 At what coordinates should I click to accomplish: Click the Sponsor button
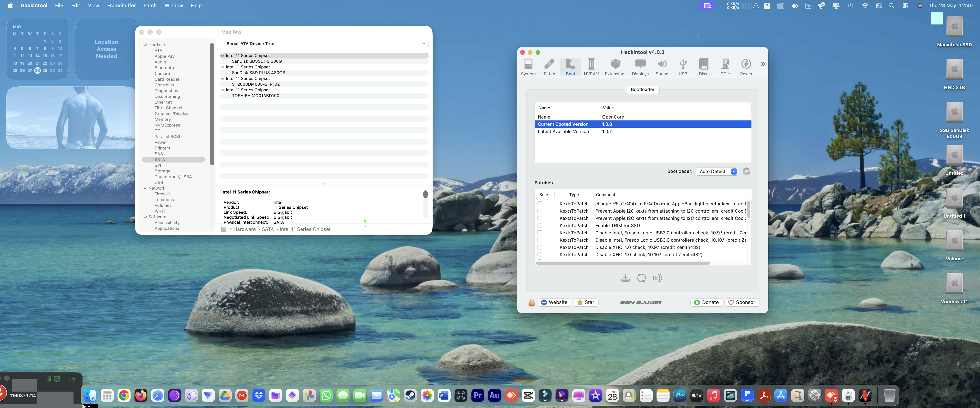coord(742,302)
